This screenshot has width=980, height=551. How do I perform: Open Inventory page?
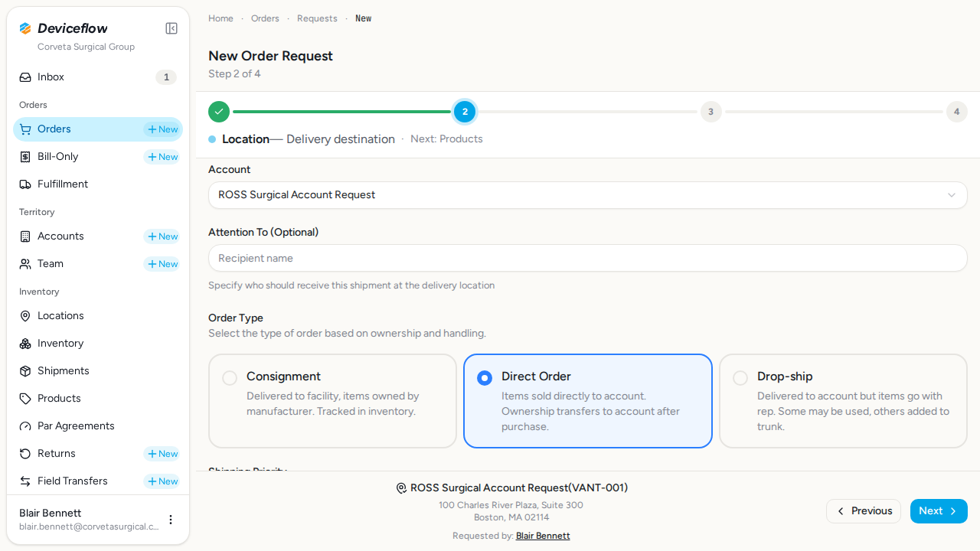pyautogui.click(x=98, y=344)
